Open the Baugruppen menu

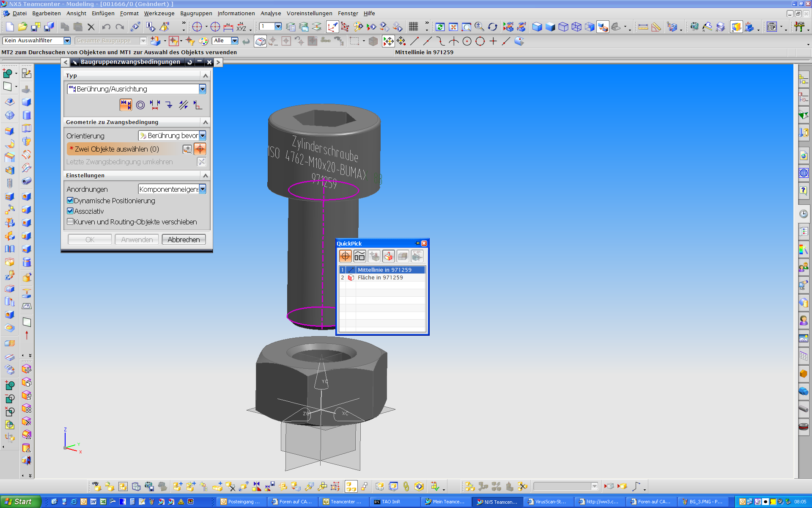(196, 13)
